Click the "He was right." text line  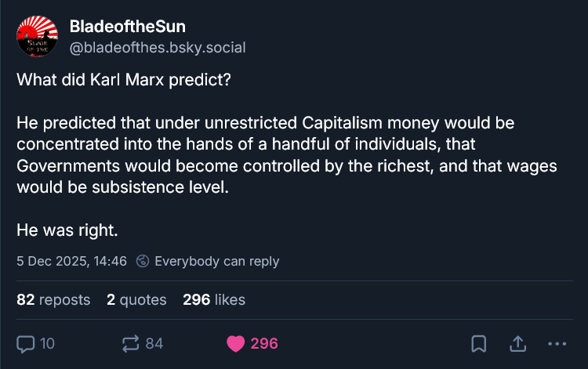67,230
